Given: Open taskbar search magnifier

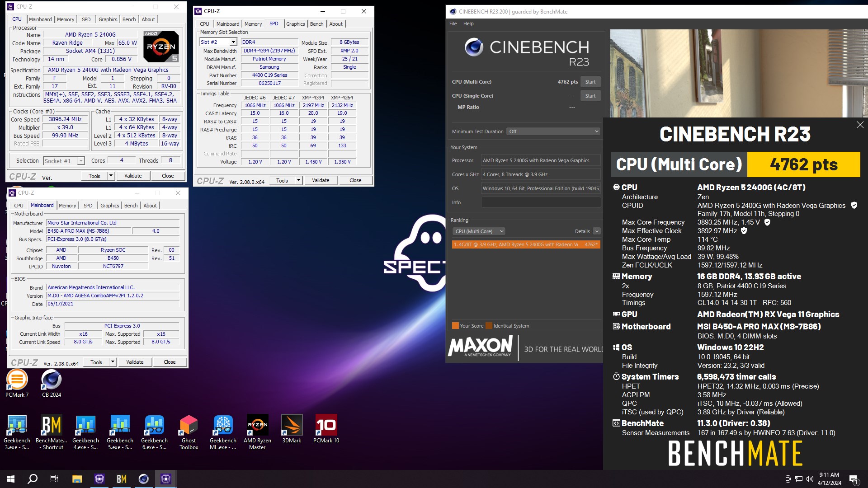Looking at the screenshot, I should 33,479.
